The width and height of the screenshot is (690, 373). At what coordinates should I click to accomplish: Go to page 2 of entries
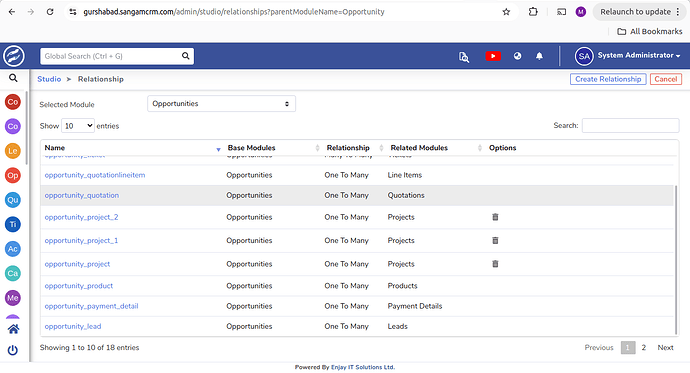(x=643, y=347)
